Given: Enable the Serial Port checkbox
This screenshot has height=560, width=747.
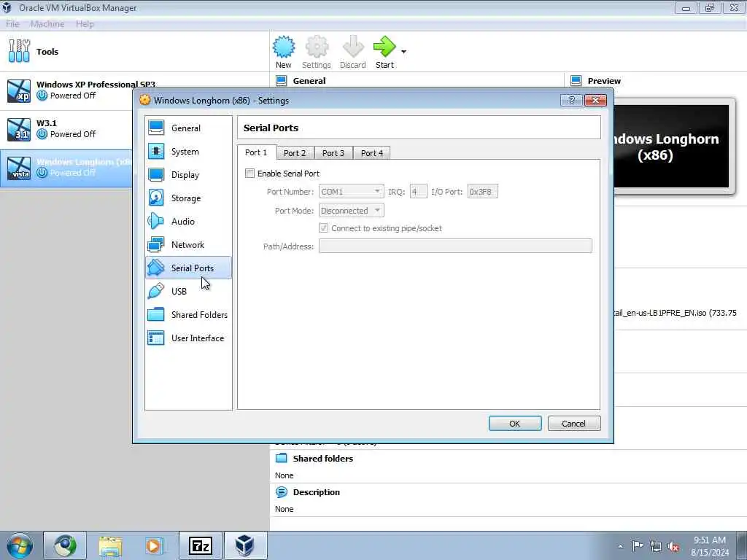Looking at the screenshot, I should 249,174.
